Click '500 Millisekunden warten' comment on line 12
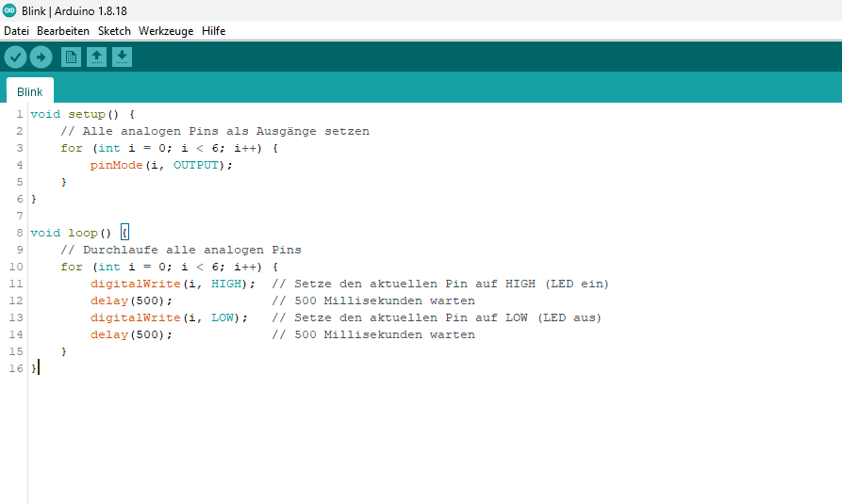 385,301
